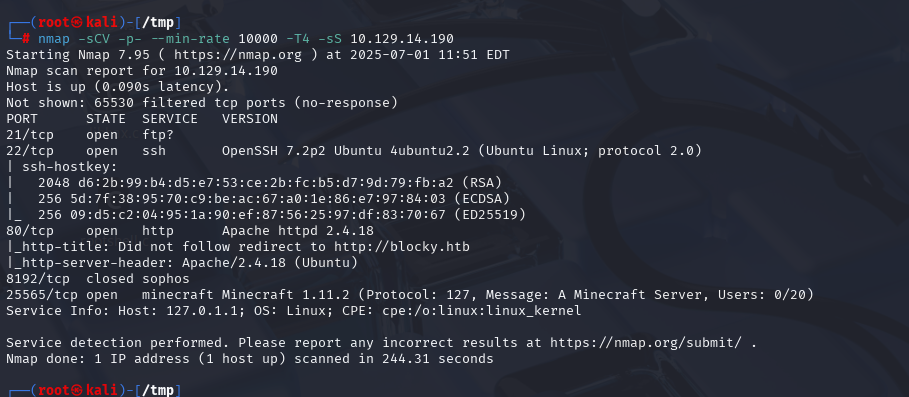Click the 8192/tcp closed sophos line

[97, 279]
